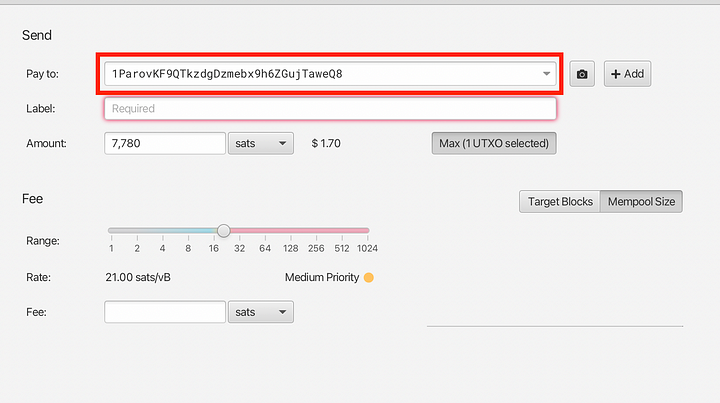Click the empty Fee input field
Viewport: 720px width, 403px height.
[165, 312]
